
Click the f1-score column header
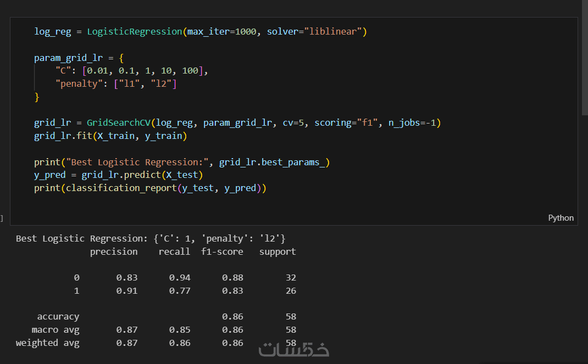point(222,251)
